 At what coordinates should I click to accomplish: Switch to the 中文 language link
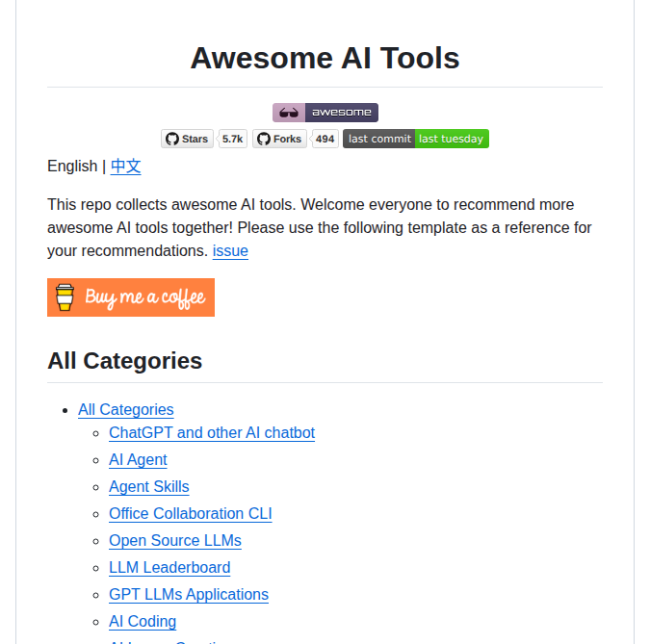pos(125,167)
